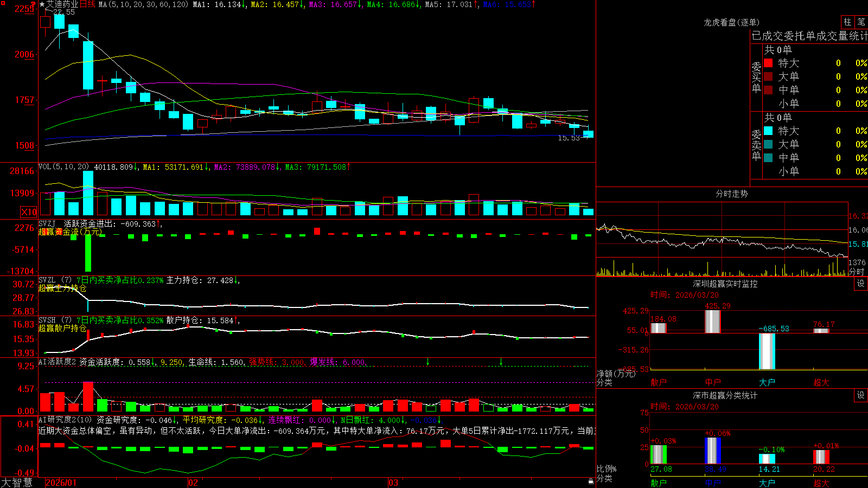Click the small red square icon at top-left corner
Screen dimensions: 868x488
click(3, 3)
